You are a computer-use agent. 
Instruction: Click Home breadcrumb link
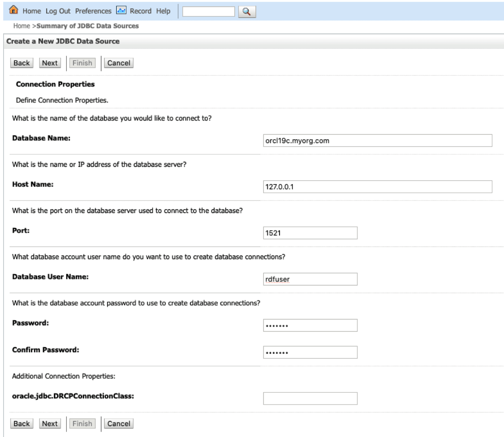tap(22, 26)
